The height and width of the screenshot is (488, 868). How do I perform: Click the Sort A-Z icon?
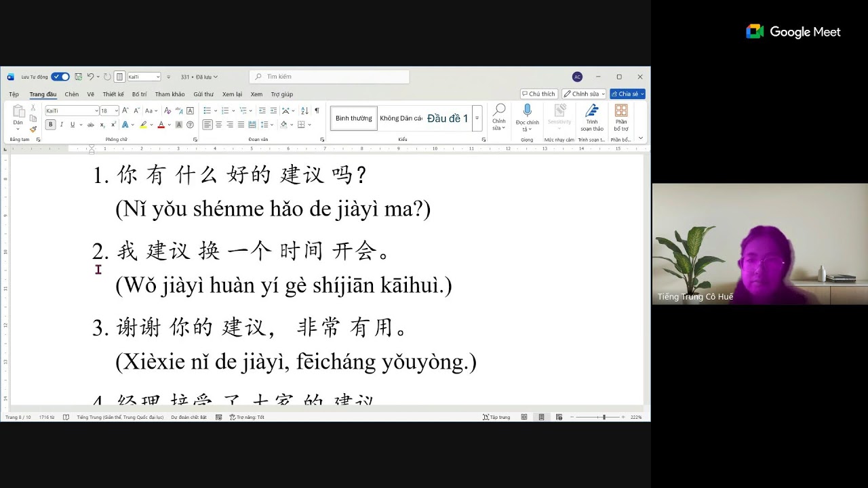304,110
